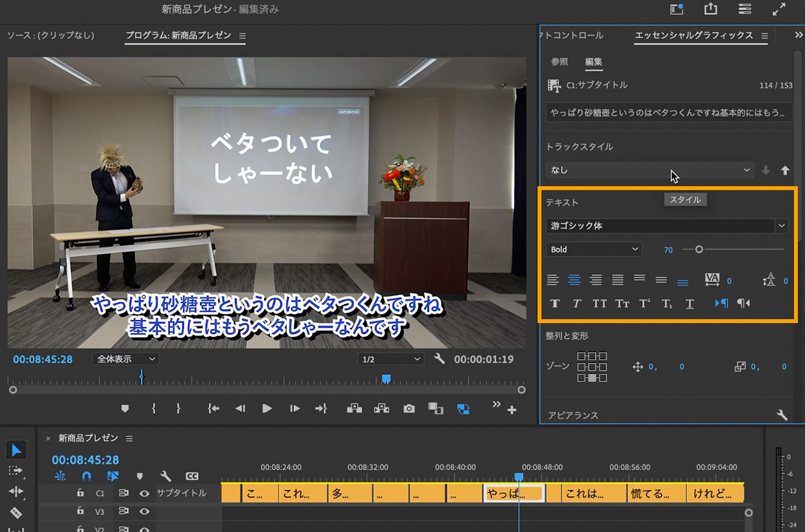The height and width of the screenshot is (532, 805).
Task: Open timeline display settings wrench
Action: pos(166,476)
